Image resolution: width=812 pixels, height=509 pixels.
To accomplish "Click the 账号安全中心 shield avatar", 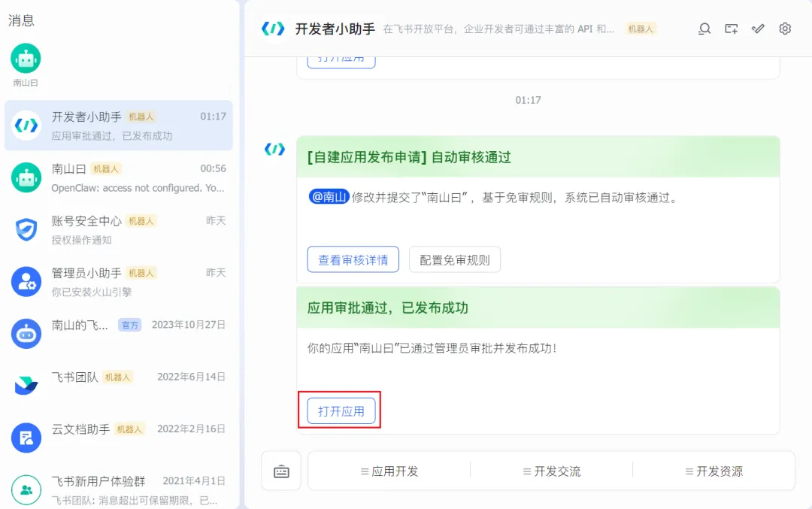I will tap(26, 229).
